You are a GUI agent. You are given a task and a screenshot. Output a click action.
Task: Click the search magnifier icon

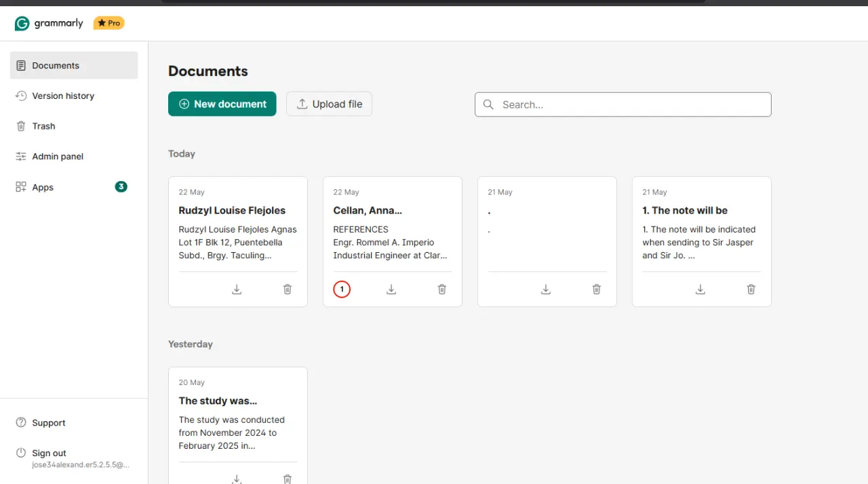pos(488,104)
